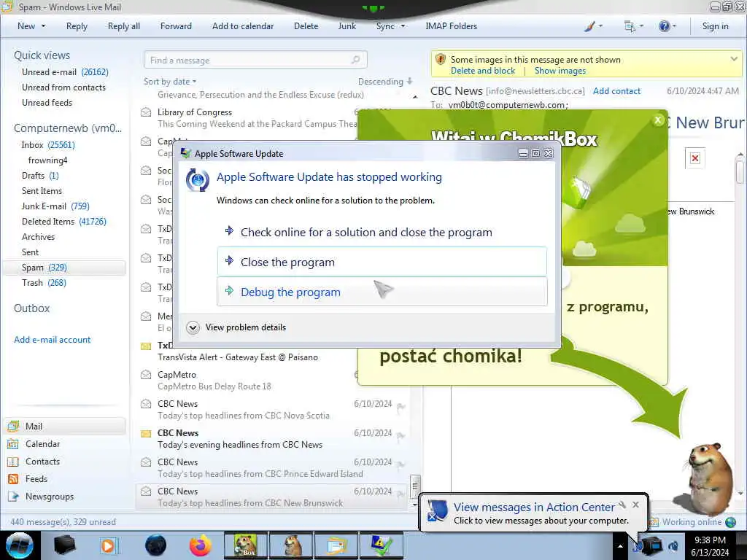Click the broken image placeholder in the message

pos(695,158)
